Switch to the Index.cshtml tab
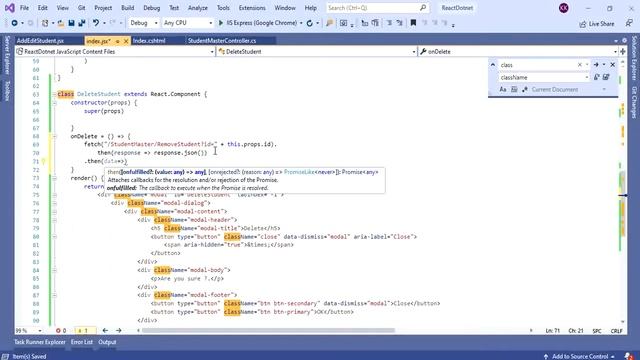This screenshot has width=640, height=360. point(149,41)
